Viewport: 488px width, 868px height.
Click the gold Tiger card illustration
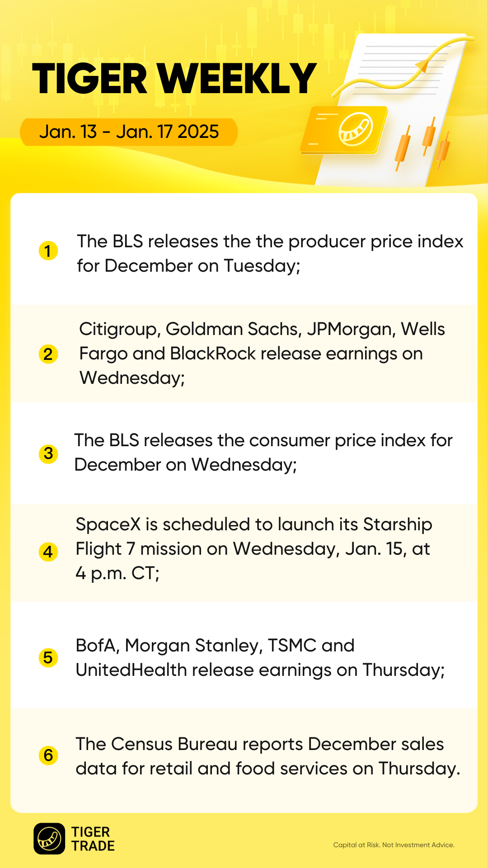[x=344, y=130]
